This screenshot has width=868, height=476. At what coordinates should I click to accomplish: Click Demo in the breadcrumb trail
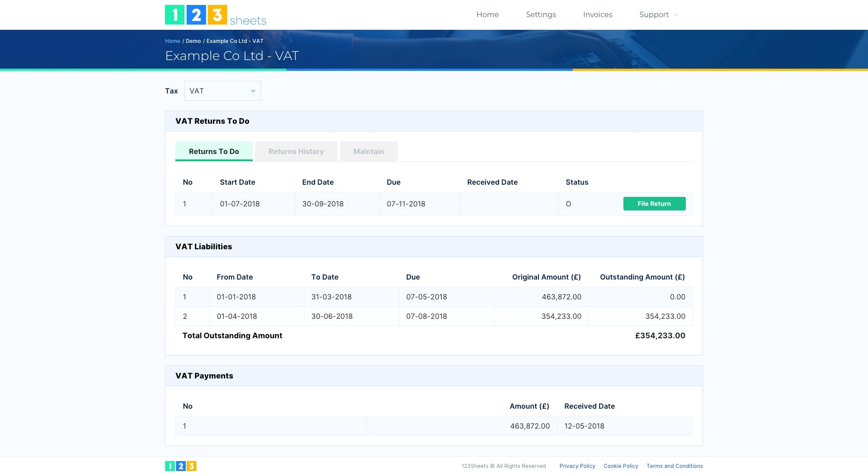click(x=193, y=41)
